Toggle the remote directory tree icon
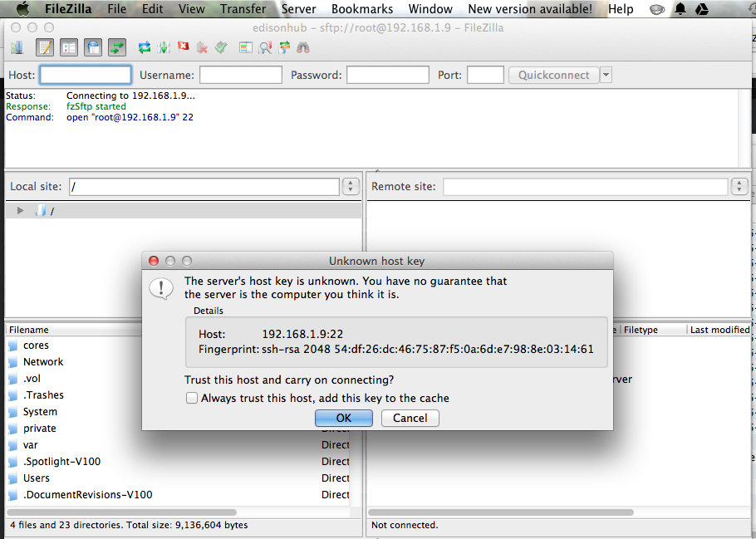 [93, 47]
